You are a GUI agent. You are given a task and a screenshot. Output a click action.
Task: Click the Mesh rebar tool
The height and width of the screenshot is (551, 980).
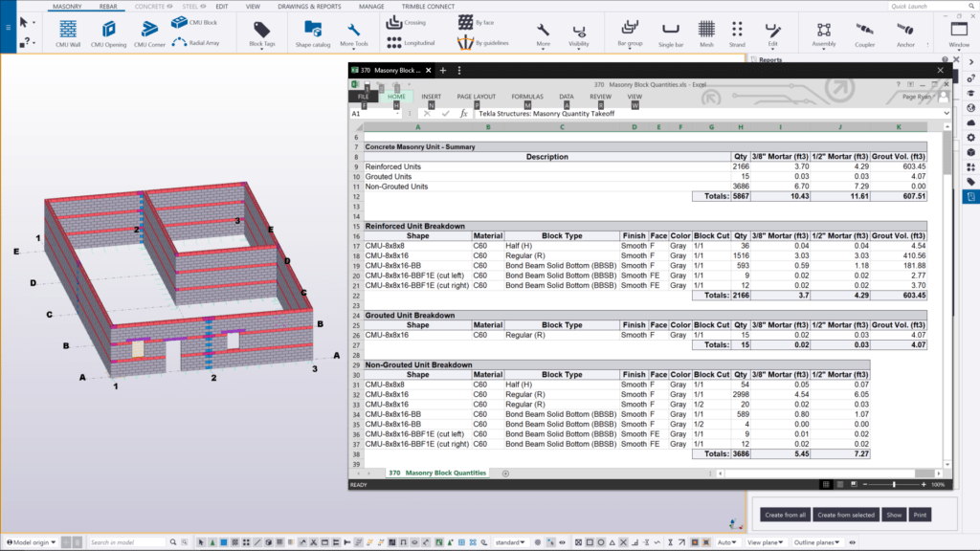pos(706,33)
